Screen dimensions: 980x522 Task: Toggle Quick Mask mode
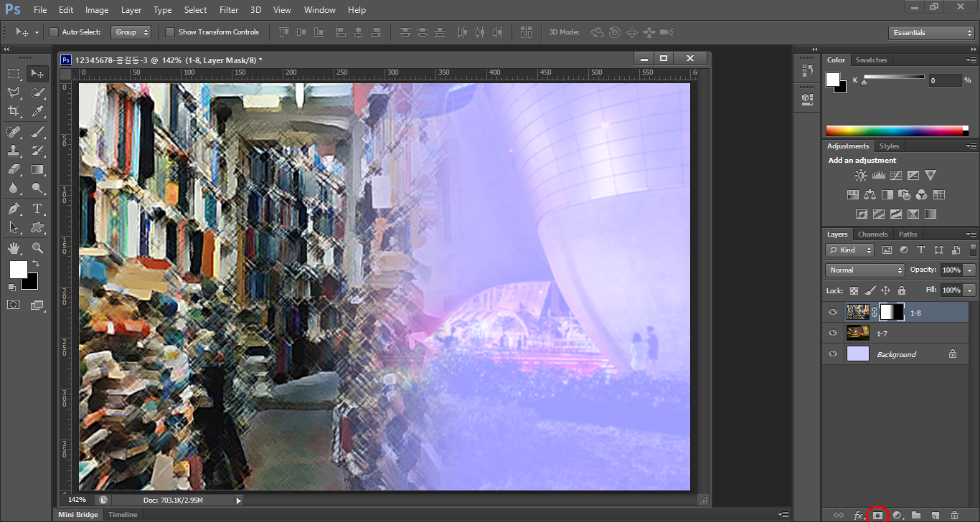(14, 305)
